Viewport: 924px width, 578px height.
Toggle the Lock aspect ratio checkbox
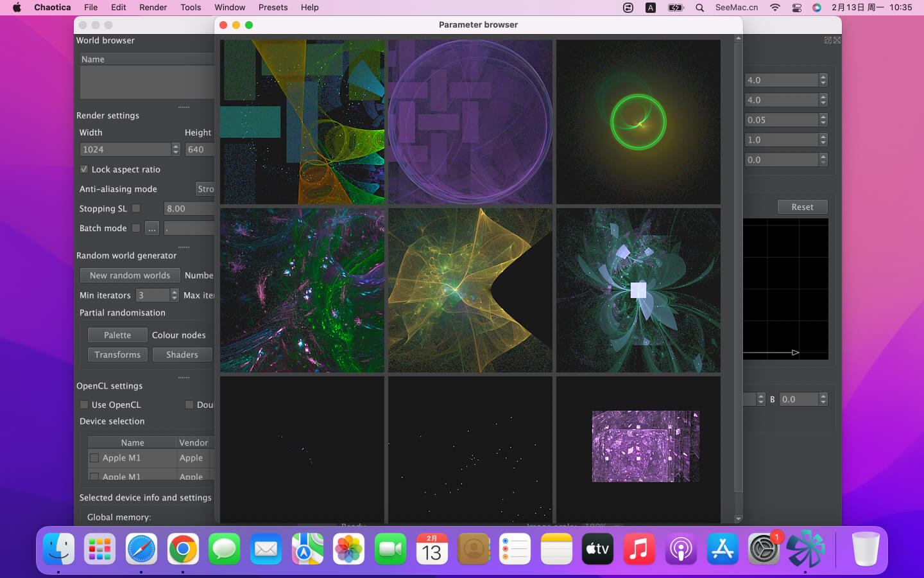click(x=84, y=170)
